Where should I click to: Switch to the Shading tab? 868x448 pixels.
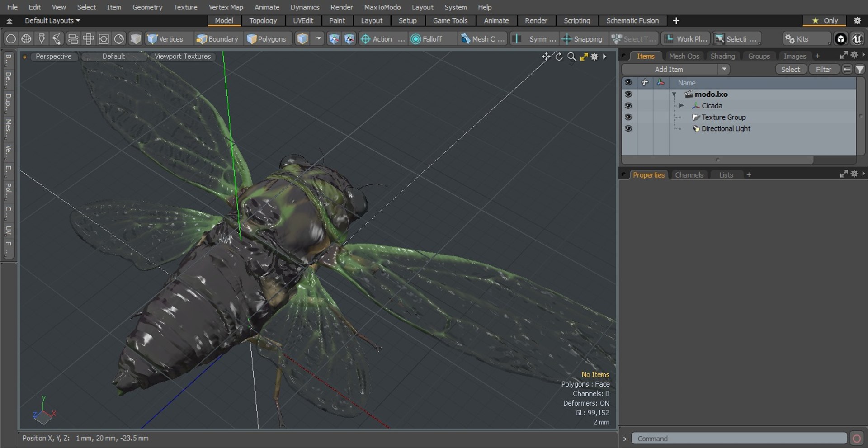coord(722,56)
